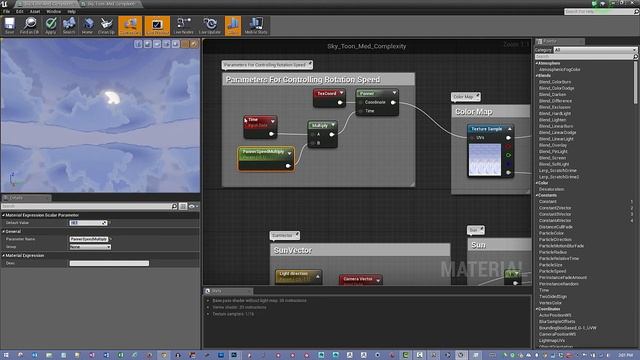
Task: Open the Help menu
Action: (x=71, y=11)
